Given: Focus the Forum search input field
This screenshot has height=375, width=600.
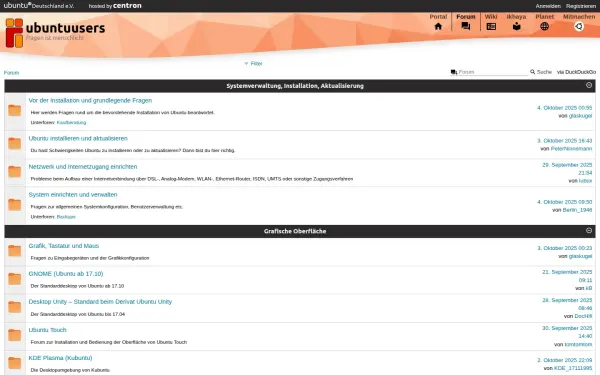Looking at the screenshot, I should coord(493,72).
